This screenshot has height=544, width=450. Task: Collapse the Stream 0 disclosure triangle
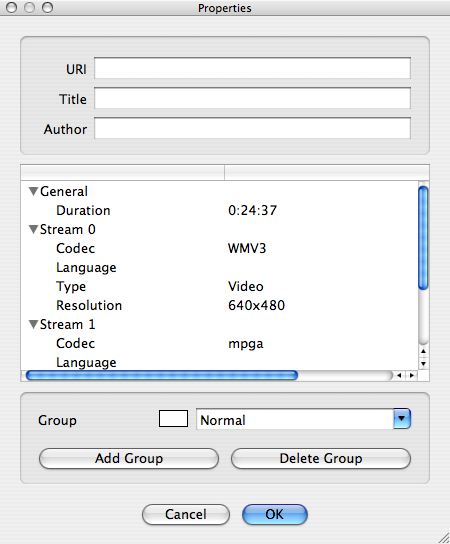[33, 229]
